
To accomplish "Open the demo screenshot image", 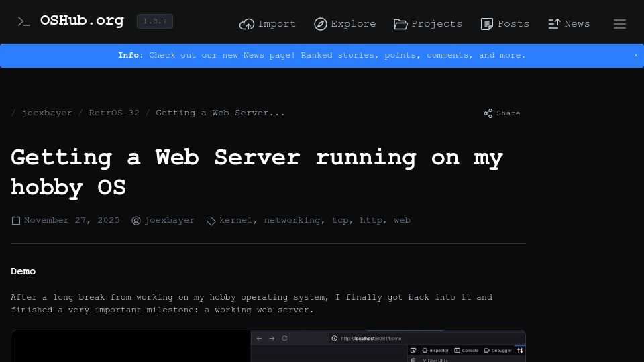I will [x=268, y=346].
